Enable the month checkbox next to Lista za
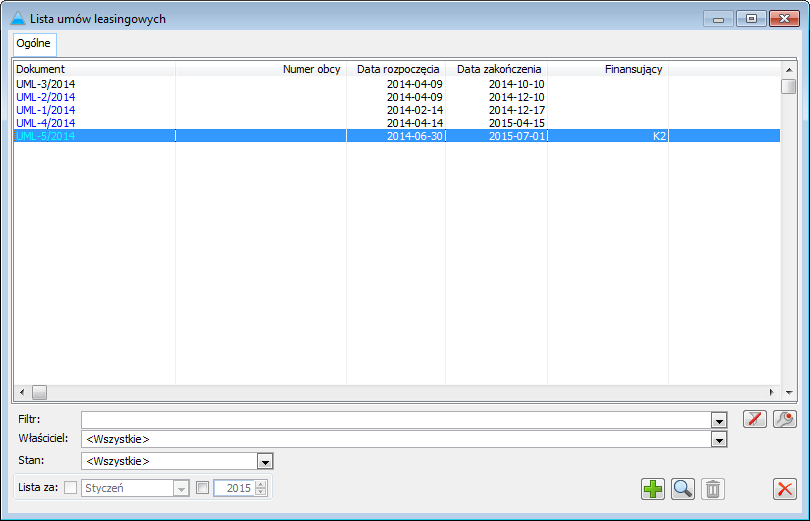Viewport: 810px width, 521px height. 70,487
